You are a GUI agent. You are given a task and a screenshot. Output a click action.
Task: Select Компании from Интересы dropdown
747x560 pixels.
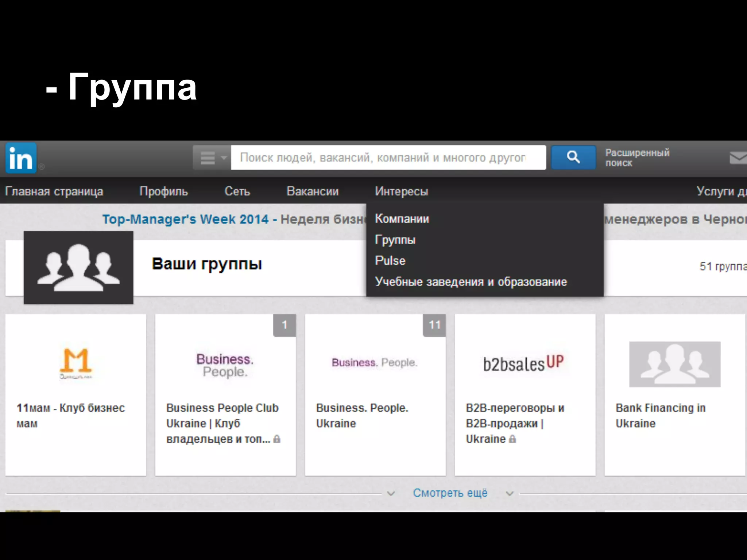(402, 219)
